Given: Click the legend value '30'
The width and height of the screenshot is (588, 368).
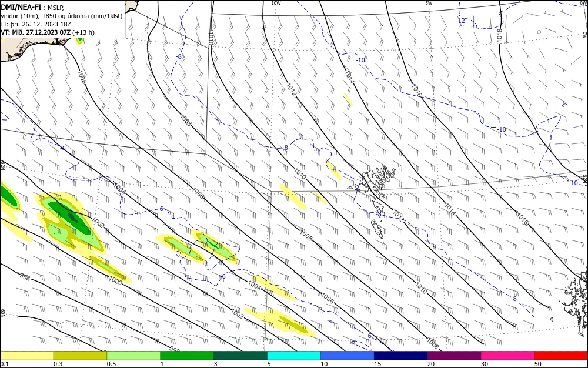Looking at the screenshot, I should point(485,364).
